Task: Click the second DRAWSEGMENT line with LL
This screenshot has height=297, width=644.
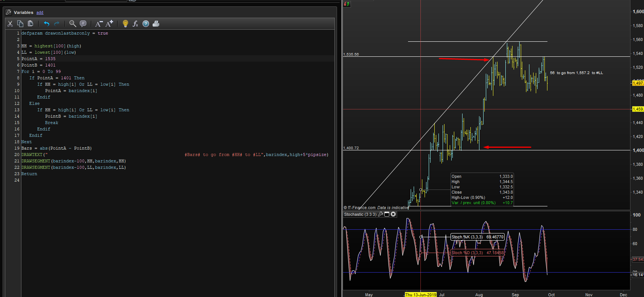Action: point(74,167)
